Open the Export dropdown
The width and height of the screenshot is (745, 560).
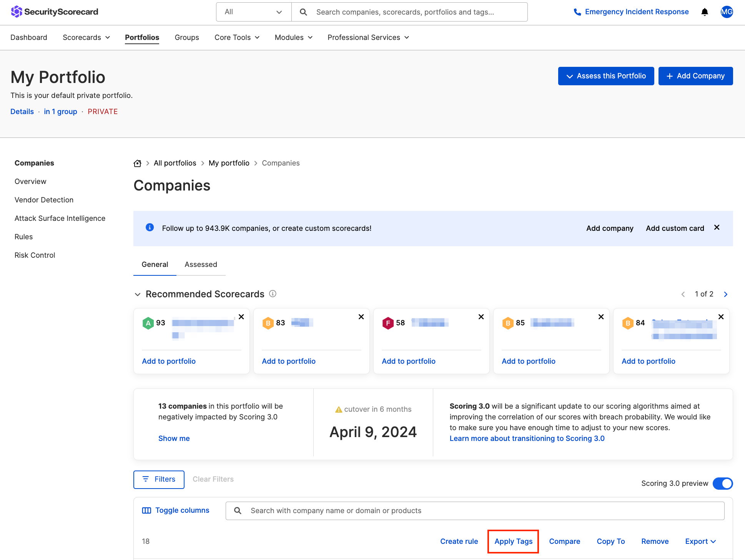tap(700, 542)
